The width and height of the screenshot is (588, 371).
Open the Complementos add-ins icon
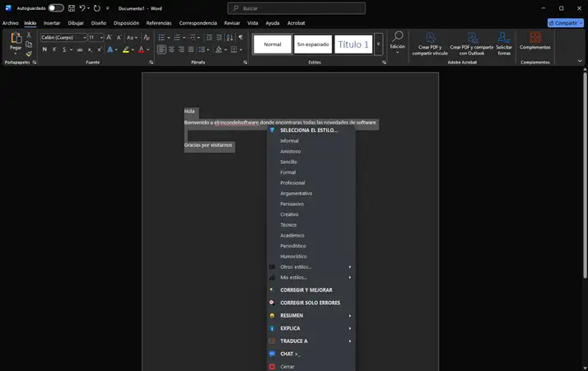(535, 41)
